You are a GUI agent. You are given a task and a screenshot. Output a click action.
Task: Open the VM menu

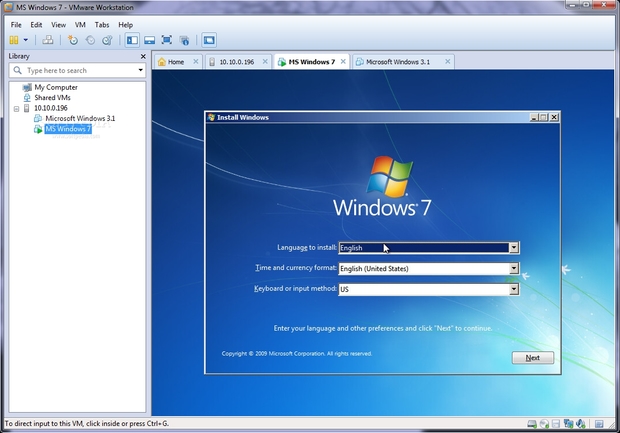[80, 24]
